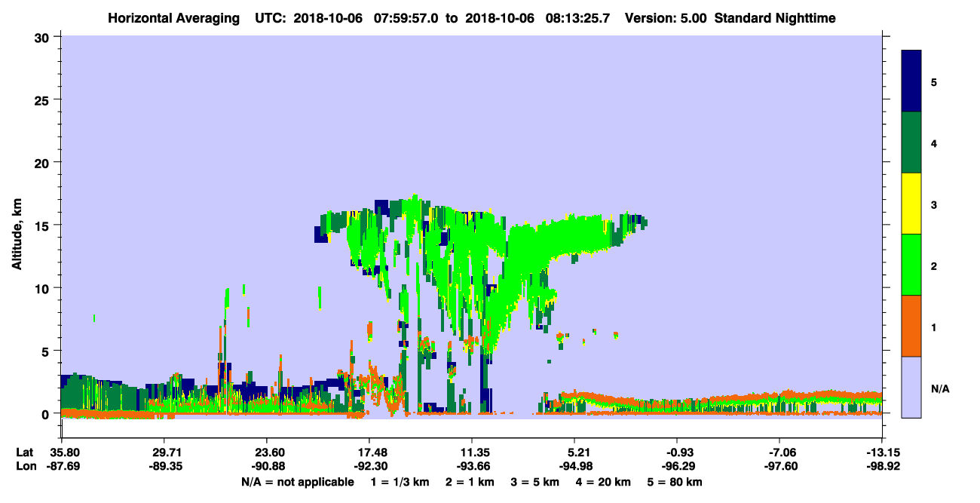The width and height of the screenshot is (980, 503).
Task: Click the y-axis tick label 10
Action: 44,288
